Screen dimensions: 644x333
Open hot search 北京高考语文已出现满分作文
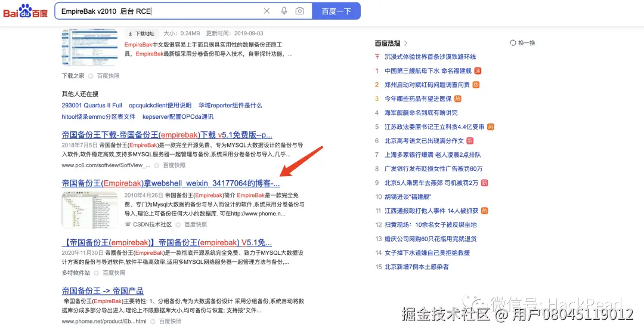[x=424, y=141]
